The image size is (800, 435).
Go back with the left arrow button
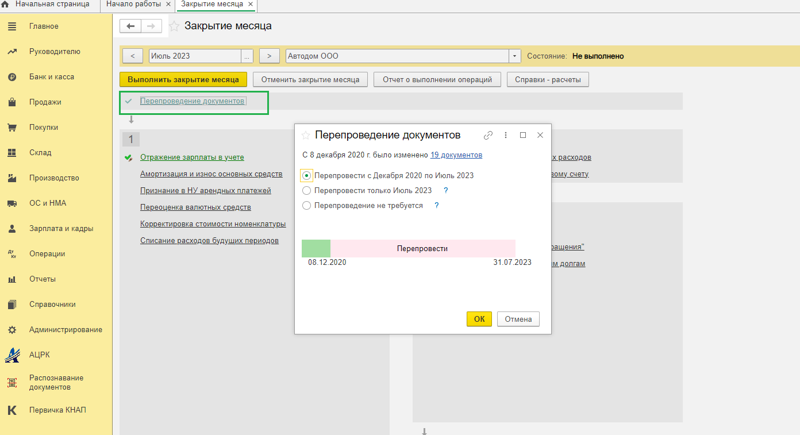click(x=131, y=26)
